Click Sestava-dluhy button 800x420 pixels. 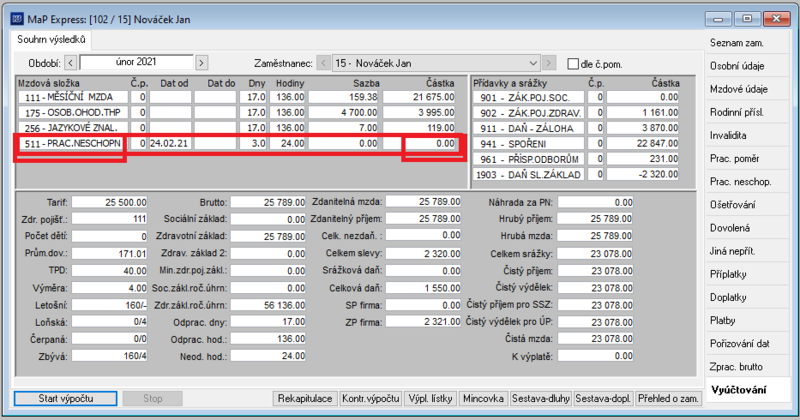pyautogui.click(x=540, y=399)
